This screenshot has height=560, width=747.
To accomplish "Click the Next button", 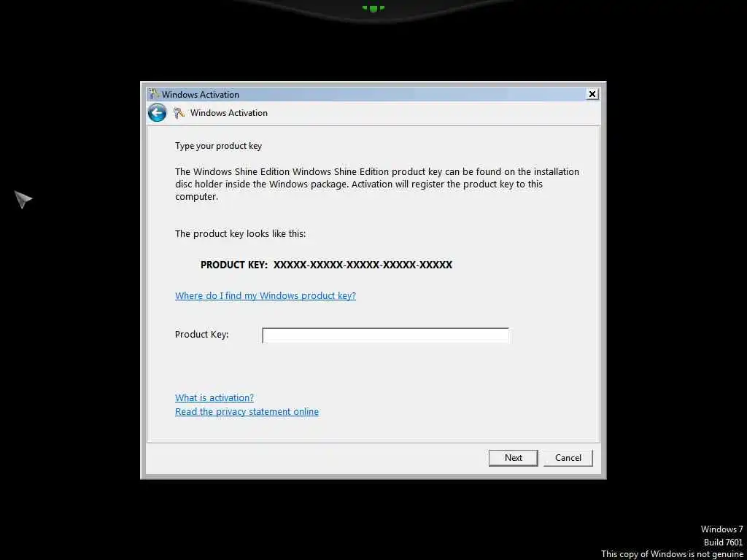I will point(513,458).
